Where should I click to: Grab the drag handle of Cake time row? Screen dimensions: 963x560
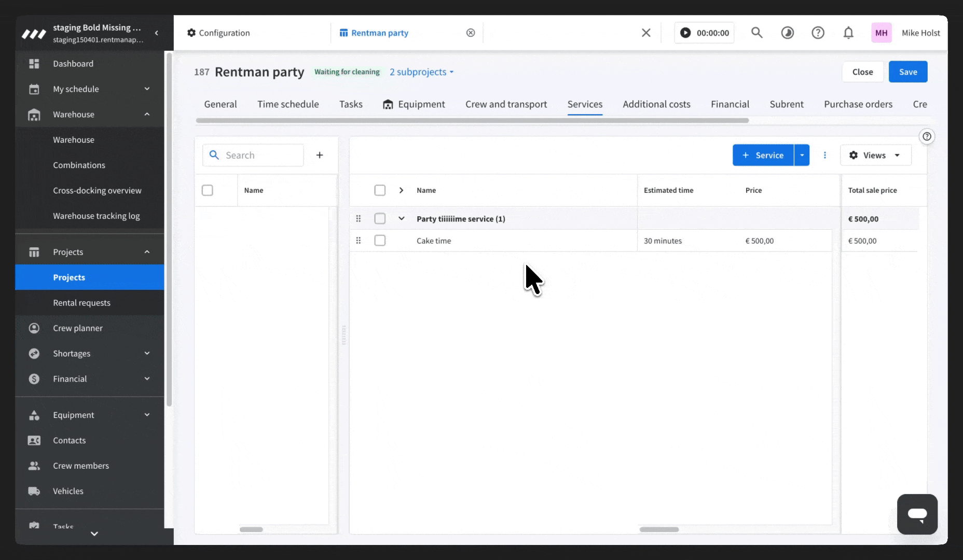pyautogui.click(x=358, y=241)
